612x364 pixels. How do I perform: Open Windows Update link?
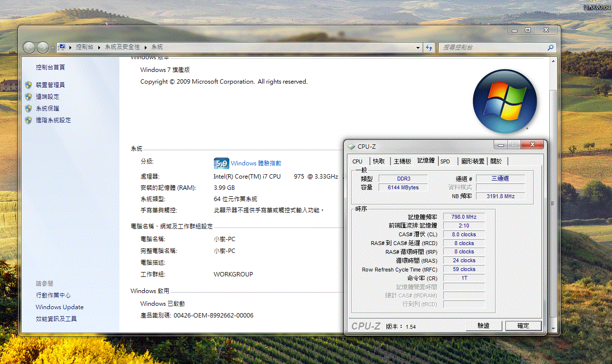[x=60, y=307]
